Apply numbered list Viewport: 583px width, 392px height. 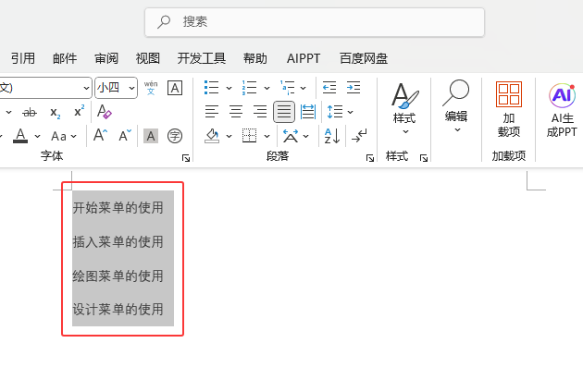(x=249, y=88)
